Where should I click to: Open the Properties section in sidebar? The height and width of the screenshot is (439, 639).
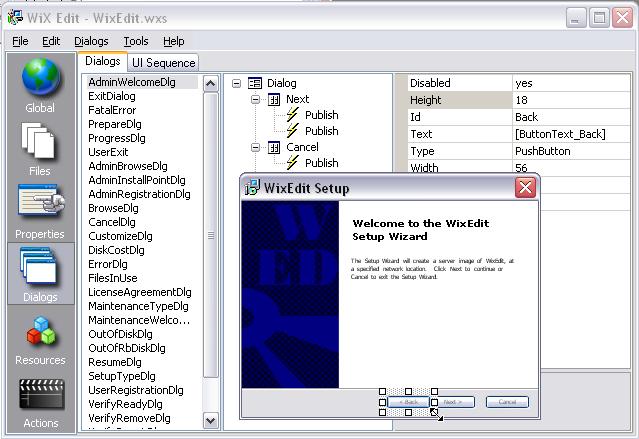click(40, 212)
